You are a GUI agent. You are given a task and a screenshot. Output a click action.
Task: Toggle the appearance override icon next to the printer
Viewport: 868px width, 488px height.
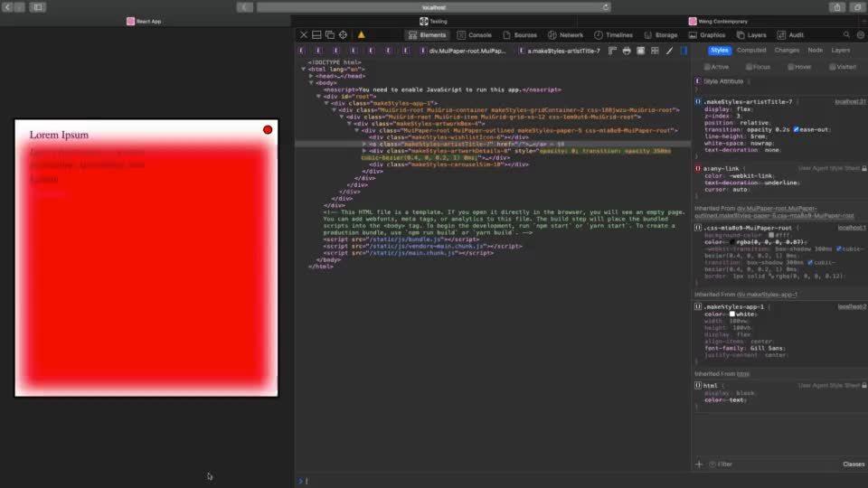coord(640,51)
